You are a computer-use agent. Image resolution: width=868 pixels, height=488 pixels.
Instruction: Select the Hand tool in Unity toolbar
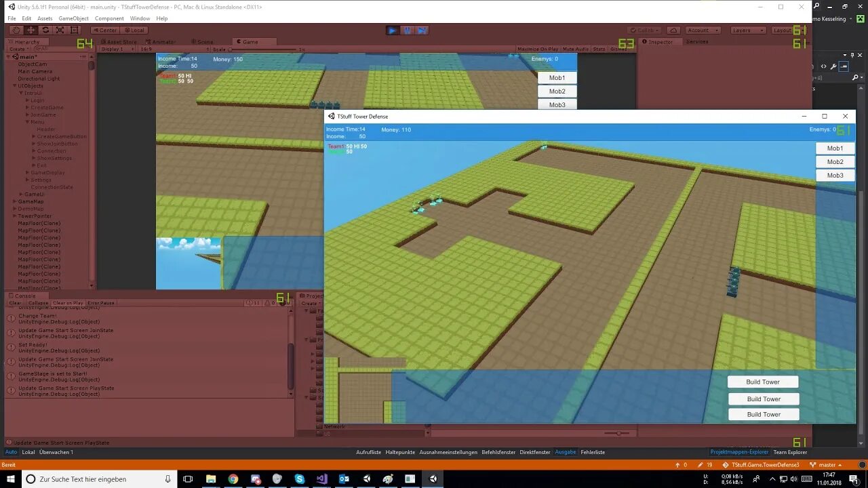[16, 30]
